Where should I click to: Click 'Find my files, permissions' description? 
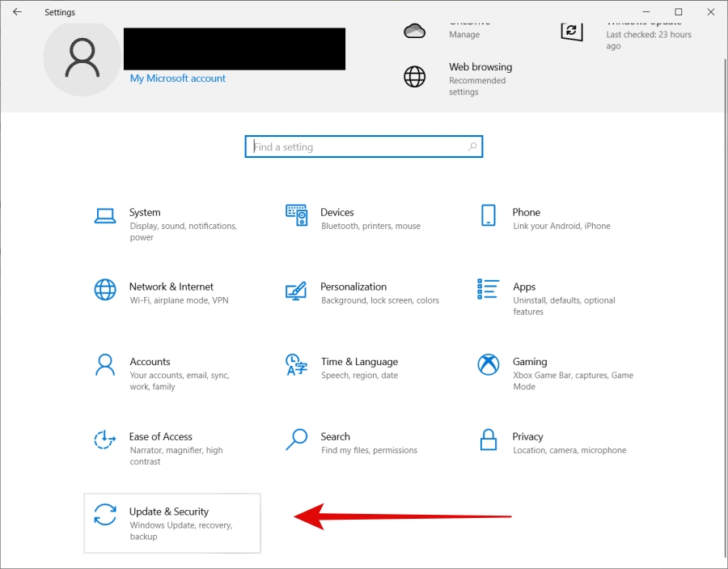pos(369,450)
